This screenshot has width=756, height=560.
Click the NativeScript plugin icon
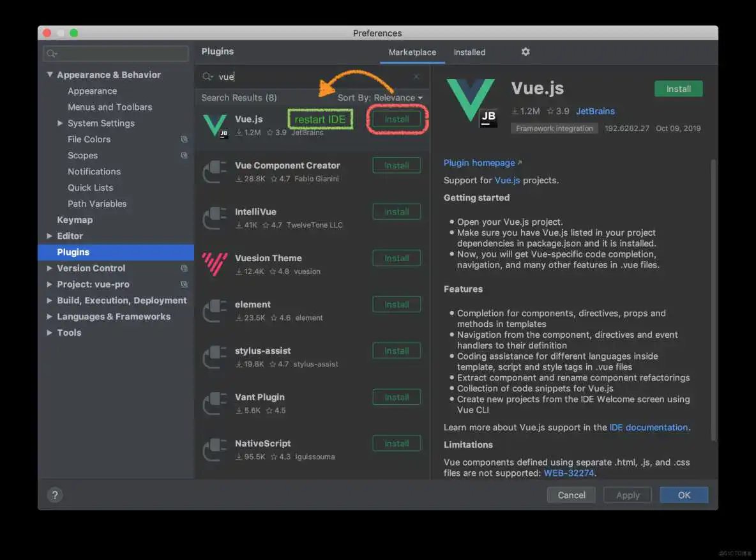215,450
